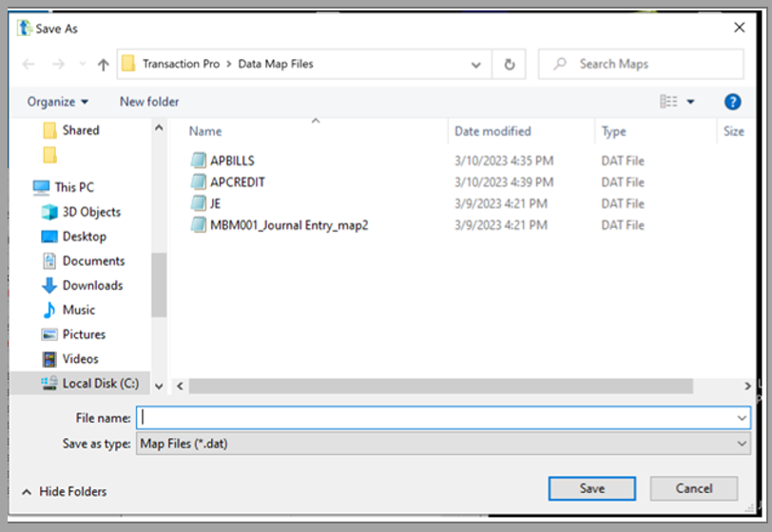
Task: Sort by Size column header
Action: click(734, 131)
